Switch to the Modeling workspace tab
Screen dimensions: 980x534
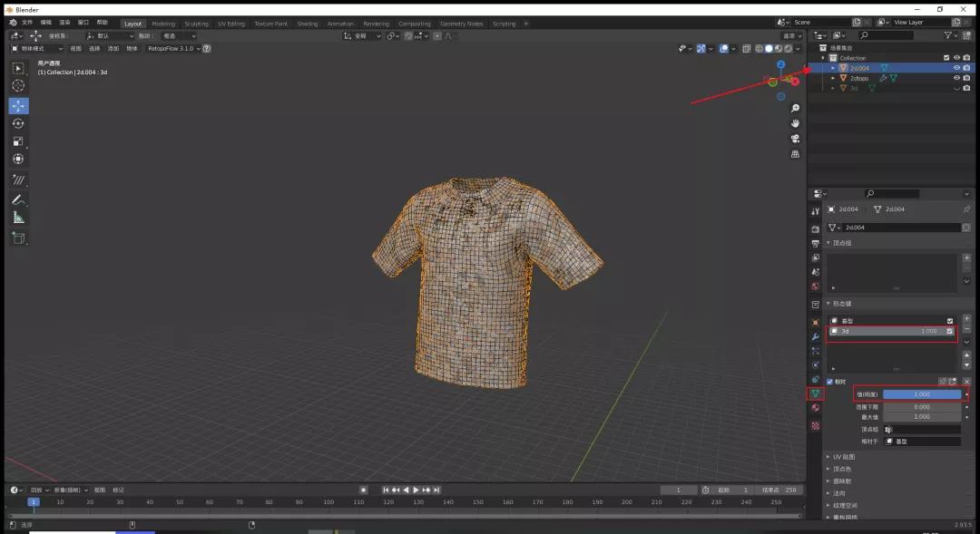(162, 24)
